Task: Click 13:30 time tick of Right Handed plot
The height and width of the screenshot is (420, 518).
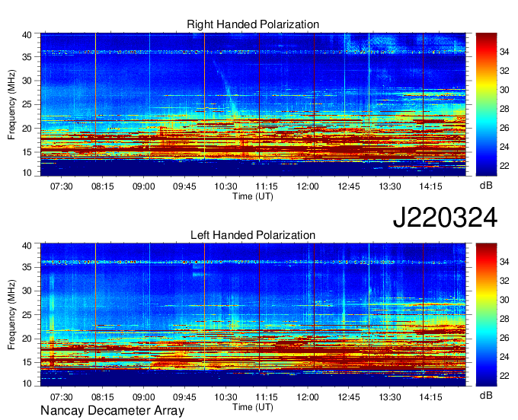Action: tap(390, 186)
